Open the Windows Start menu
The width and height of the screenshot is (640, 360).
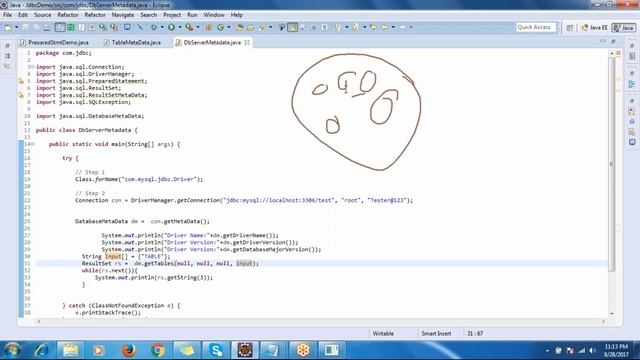point(12,350)
